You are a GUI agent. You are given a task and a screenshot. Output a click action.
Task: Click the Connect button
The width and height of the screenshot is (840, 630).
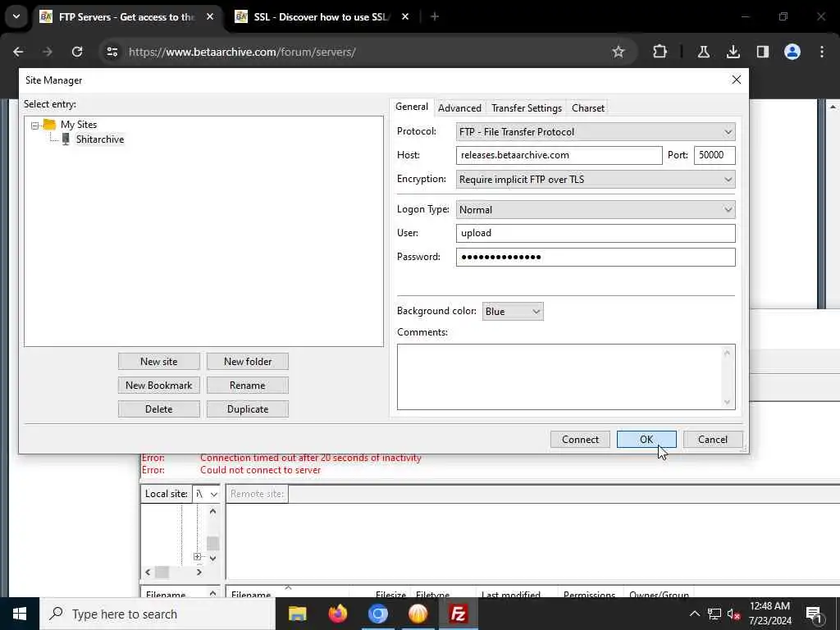point(580,440)
